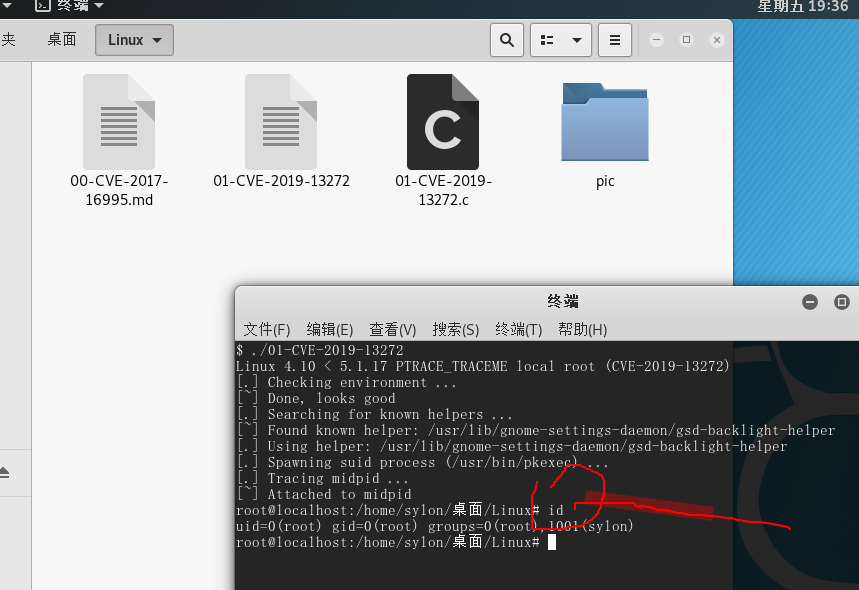Minimize the file manager window

[x=656, y=40]
